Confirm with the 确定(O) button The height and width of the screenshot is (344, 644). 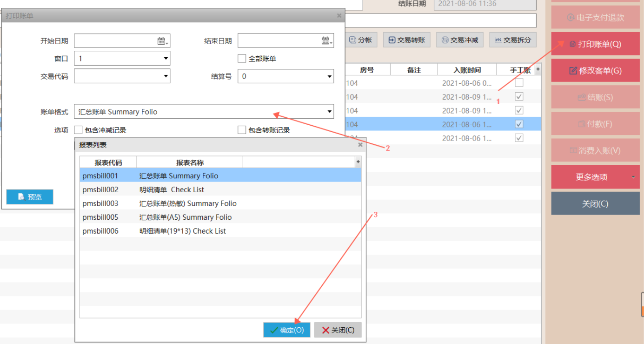point(286,330)
